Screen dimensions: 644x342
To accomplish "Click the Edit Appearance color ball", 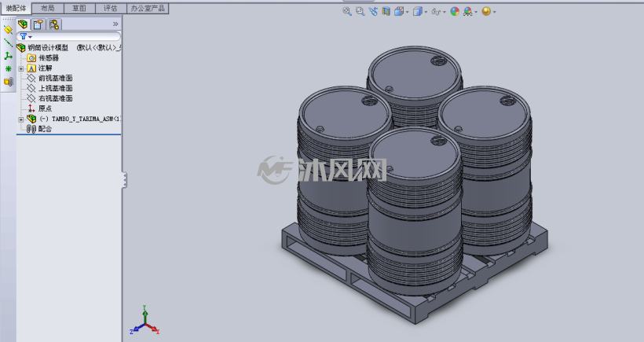I will (x=455, y=12).
